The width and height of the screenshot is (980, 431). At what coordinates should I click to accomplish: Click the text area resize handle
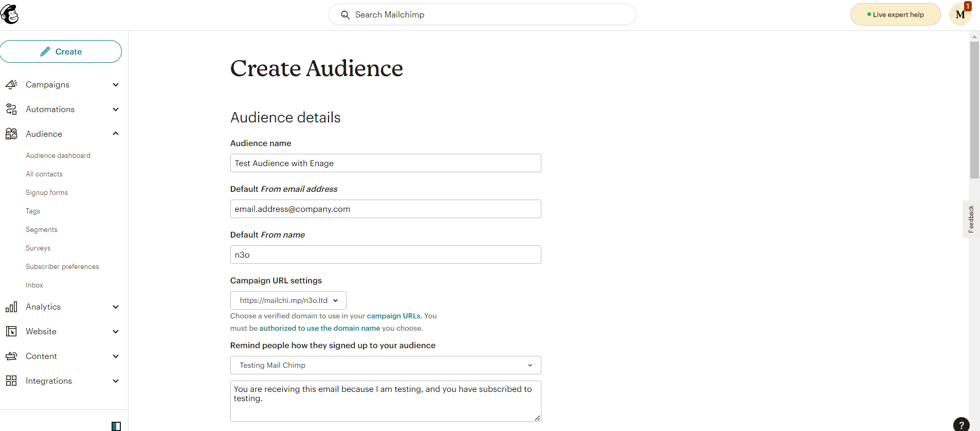(x=537, y=418)
